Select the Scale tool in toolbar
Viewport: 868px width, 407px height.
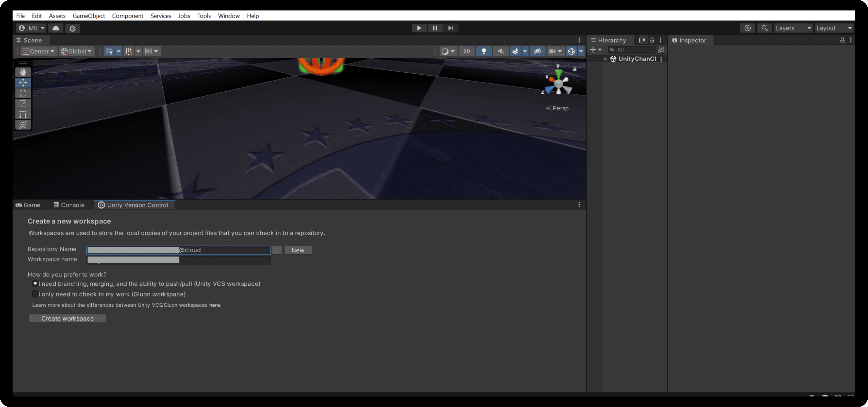tap(22, 104)
